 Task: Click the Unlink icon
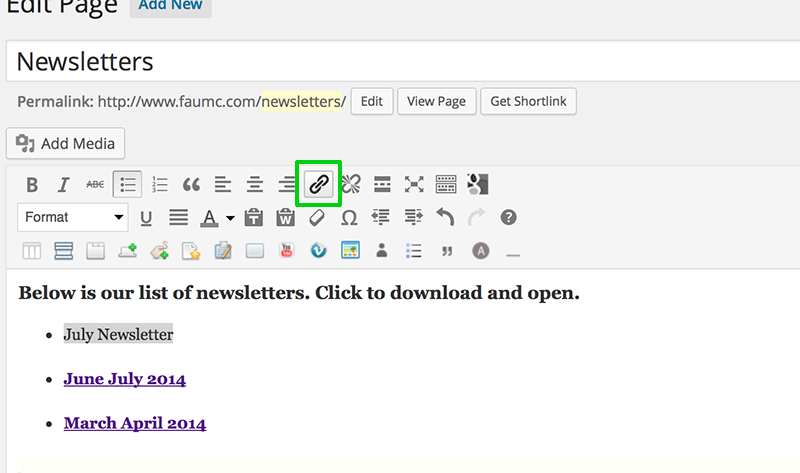pos(350,184)
